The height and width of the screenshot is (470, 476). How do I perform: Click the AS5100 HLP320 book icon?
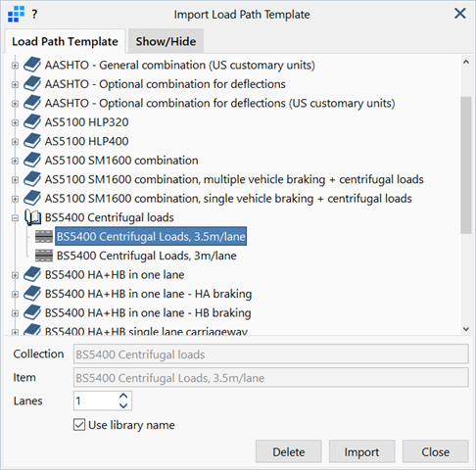[32, 122]
